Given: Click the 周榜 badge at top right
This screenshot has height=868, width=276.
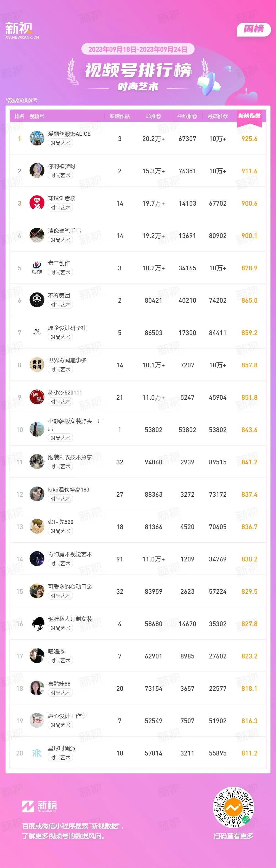Looking at the screenshot, I should pyautogui.click(x=254, y=29).
